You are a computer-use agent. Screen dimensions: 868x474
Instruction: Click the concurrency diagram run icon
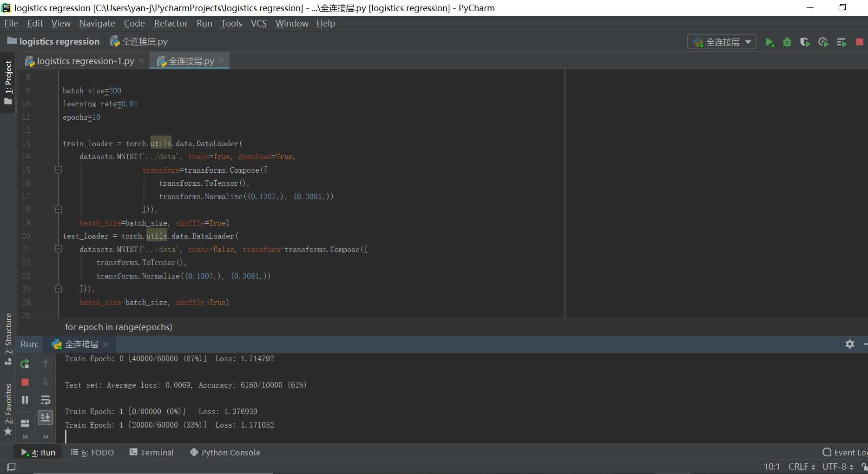point(842,42)
